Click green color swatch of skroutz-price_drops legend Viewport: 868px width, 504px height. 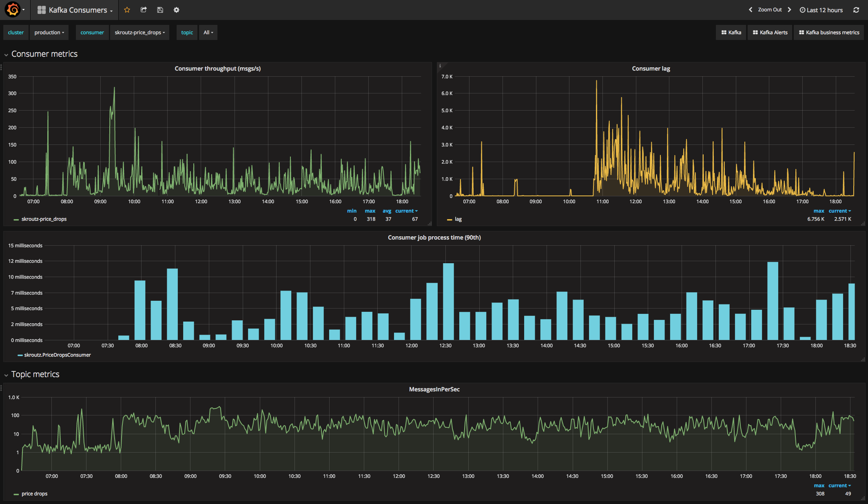click(16, 220)
